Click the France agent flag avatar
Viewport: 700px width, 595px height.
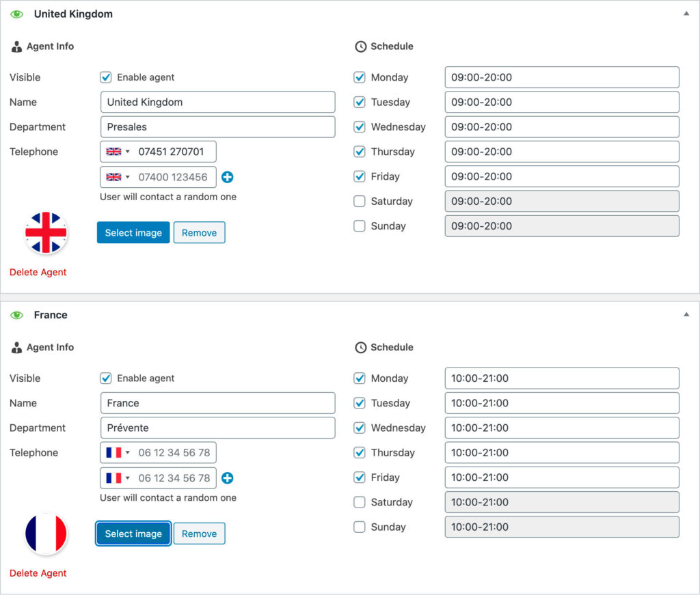pos(46,534)
